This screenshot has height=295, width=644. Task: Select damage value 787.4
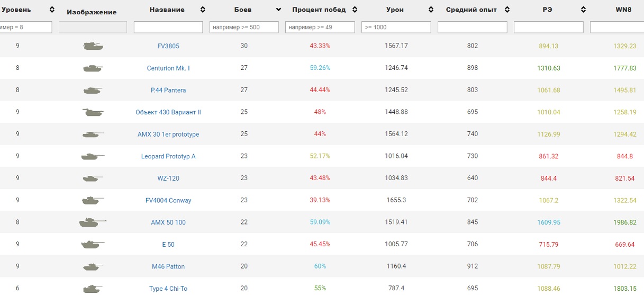396,289
